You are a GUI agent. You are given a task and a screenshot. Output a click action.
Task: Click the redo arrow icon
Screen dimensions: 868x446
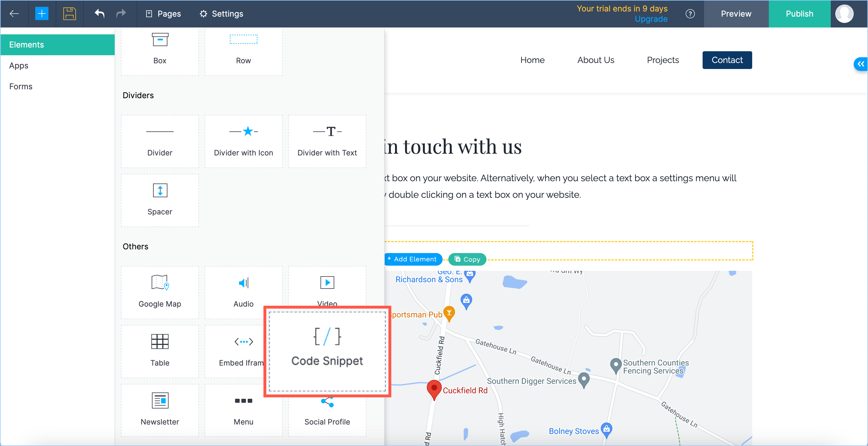[x=121, y=14]
